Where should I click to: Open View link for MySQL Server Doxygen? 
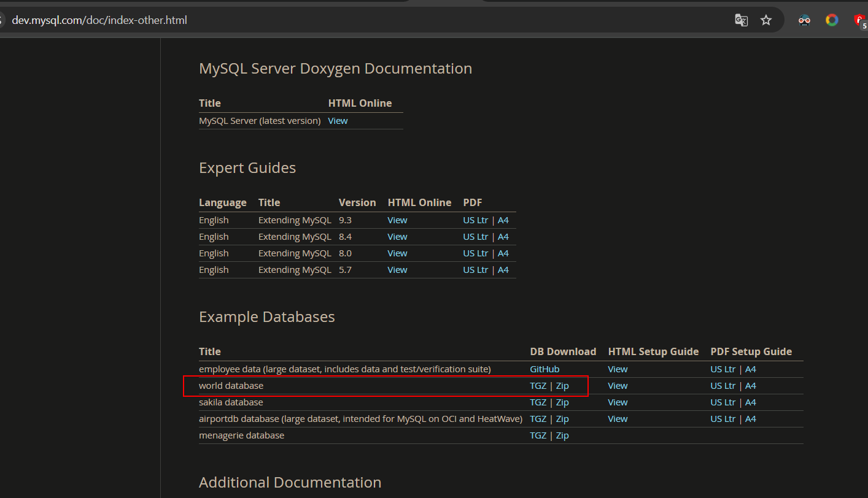338,121
